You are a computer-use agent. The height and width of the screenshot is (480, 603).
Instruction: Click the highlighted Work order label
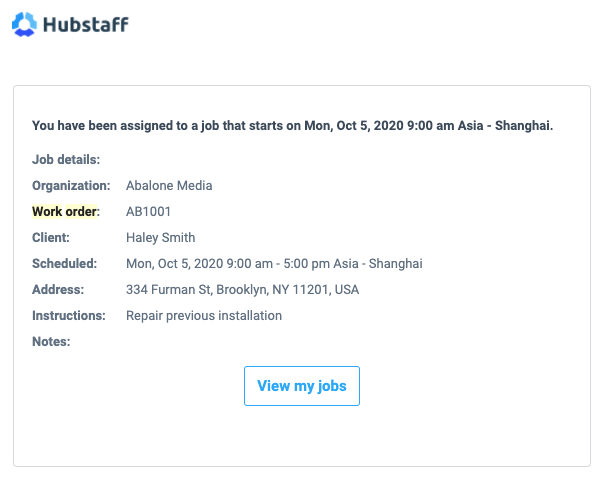pyautogui.click(x=66, y=211)
